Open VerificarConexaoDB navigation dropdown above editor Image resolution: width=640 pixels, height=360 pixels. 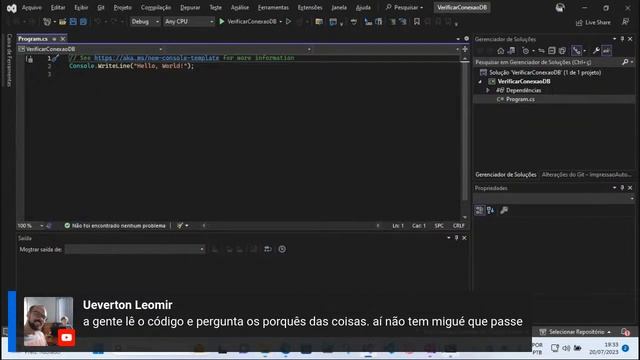pos(90,49)
